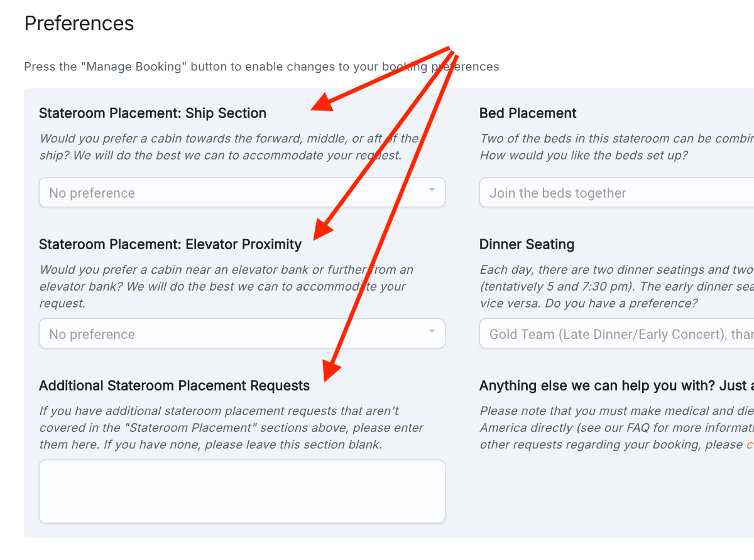This screenshot has width=754, height=560.
Task: Click the orange link after 'booking, please'
Action: tap(750, 444)
